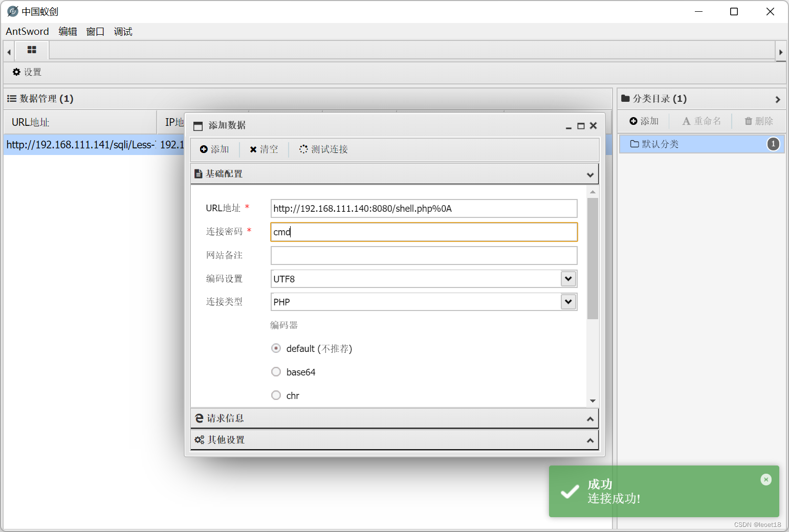Open the UTF8 编码设置 dropdown
Viewport: 789px width, 532px height.
coord(567,278)
